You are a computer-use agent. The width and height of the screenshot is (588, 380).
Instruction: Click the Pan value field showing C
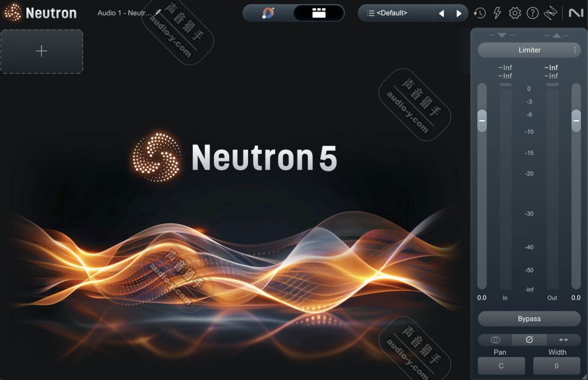click(501, 366)
